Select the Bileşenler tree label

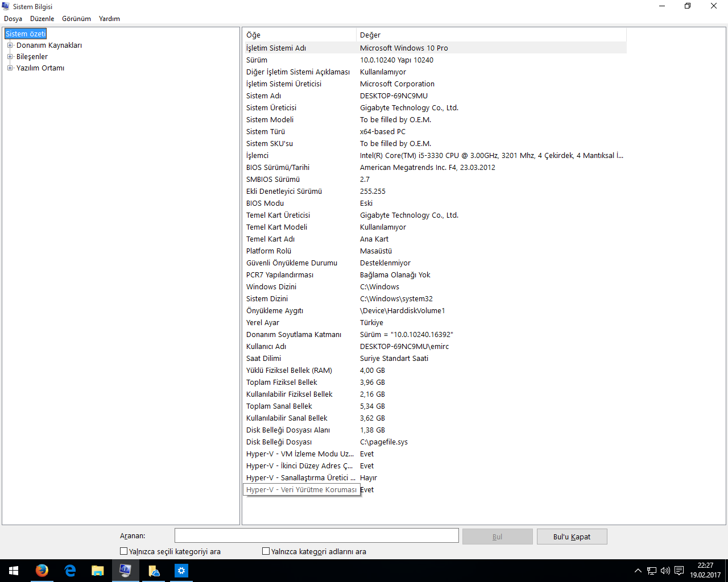[x=32, y=57]
